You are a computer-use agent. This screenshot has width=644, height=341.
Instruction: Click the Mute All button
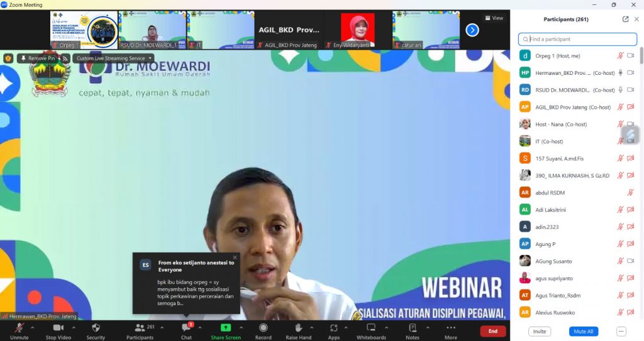tap(583, 332)
